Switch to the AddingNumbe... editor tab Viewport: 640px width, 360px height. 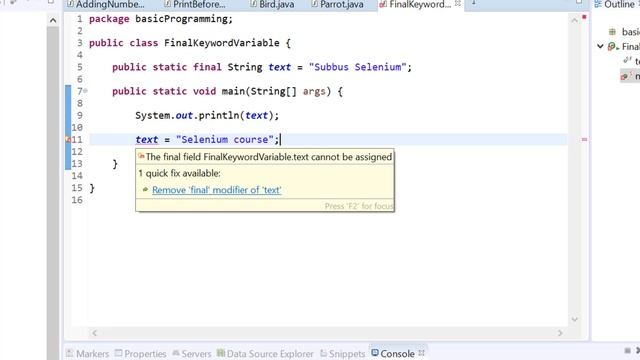point(106,4)
